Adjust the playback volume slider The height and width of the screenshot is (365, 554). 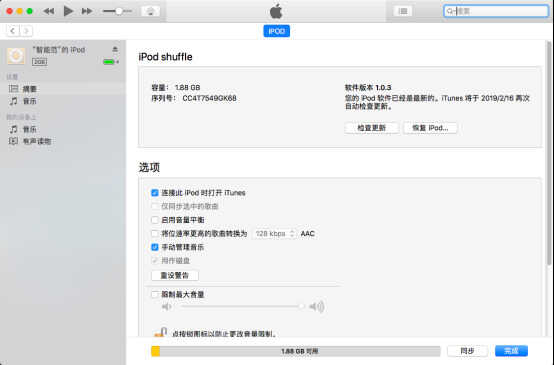[x=118, y=11]
